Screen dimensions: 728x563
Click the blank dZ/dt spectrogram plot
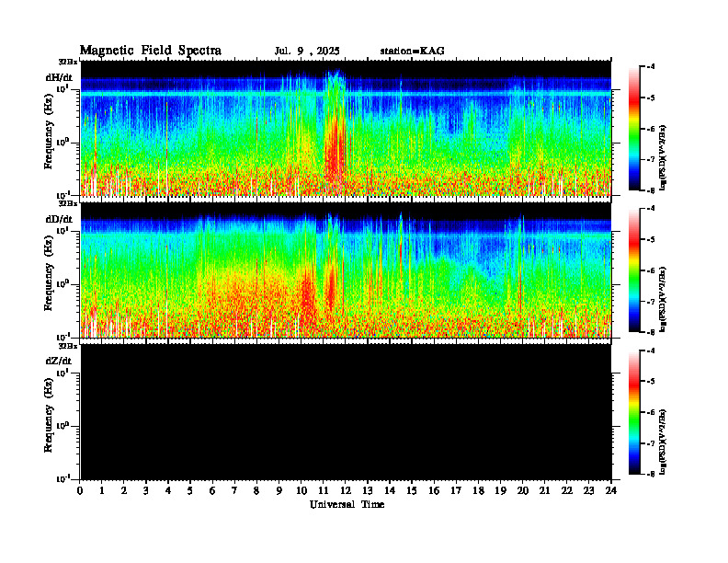click(346, 411)
